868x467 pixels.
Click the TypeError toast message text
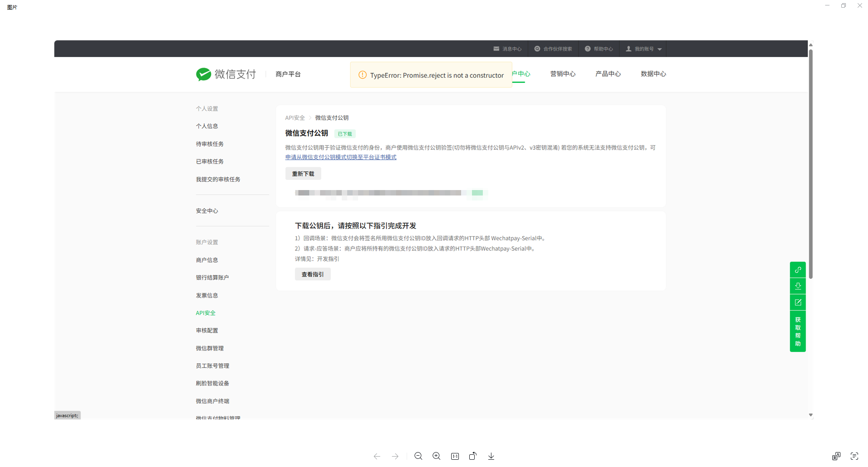pos(437,75)
